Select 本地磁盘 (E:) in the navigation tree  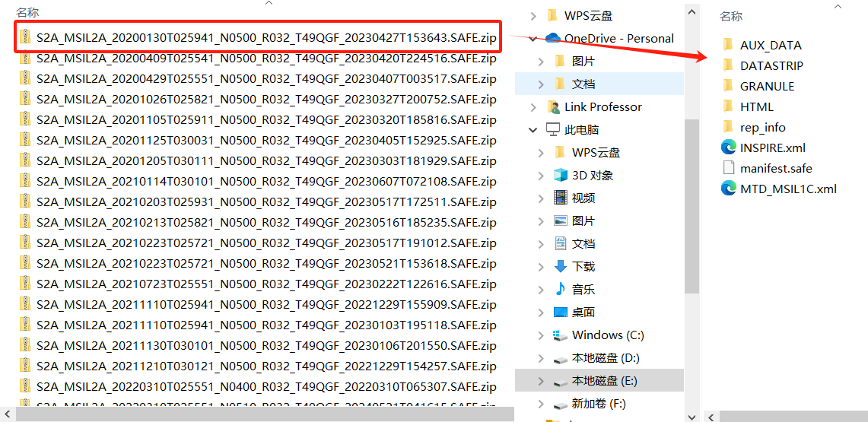[599, 380]
